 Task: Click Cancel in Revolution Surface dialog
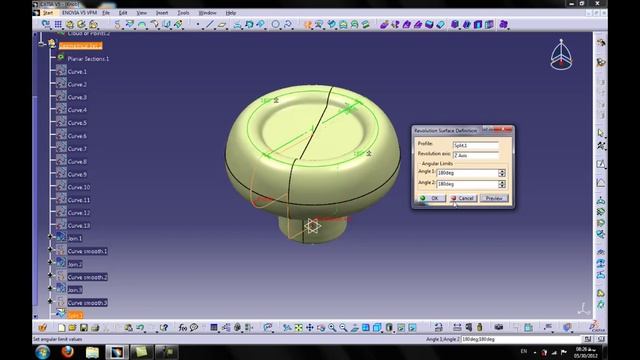[463, 198]
